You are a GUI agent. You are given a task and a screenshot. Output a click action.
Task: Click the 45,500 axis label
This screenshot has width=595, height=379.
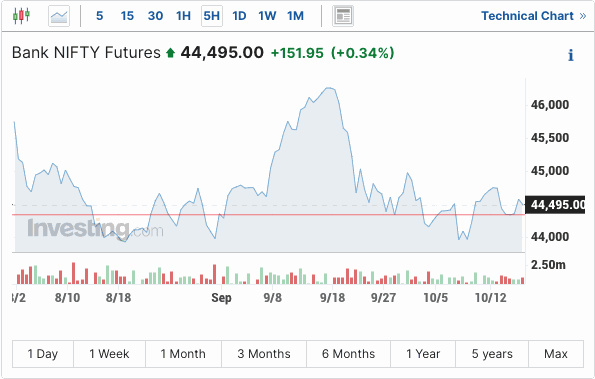click(550, 138)
